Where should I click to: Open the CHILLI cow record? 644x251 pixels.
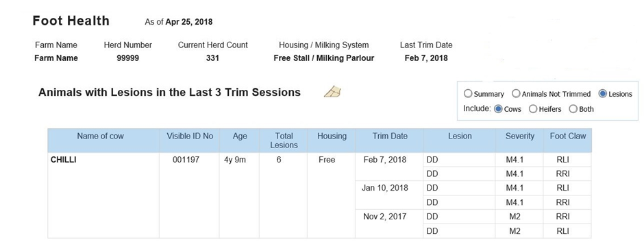(63, 160)
